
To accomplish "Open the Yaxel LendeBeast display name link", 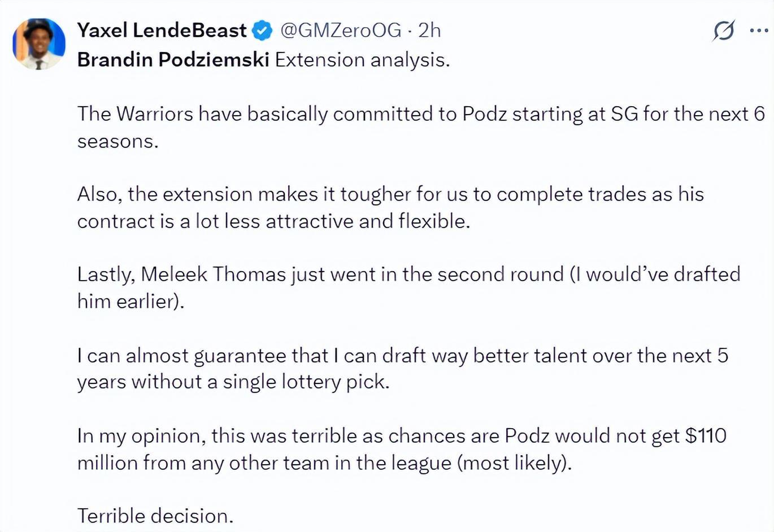I will [162, 30].
